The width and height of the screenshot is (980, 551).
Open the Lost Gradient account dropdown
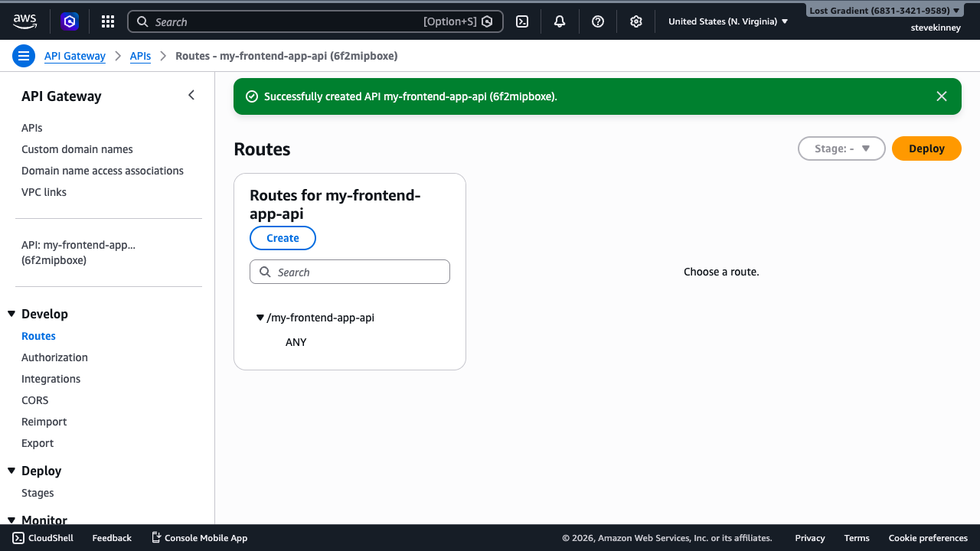pyautogui.click(x=884, y=11)
